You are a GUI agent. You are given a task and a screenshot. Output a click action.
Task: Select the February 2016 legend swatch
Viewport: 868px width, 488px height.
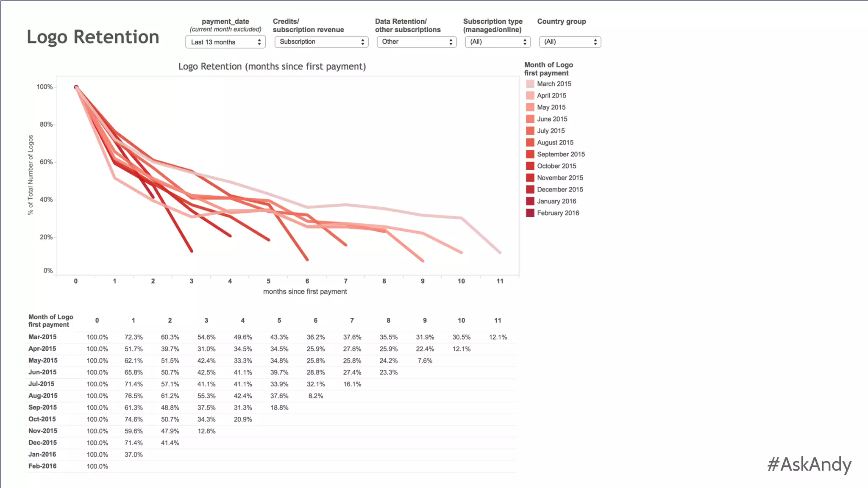[x=530, y=213]
